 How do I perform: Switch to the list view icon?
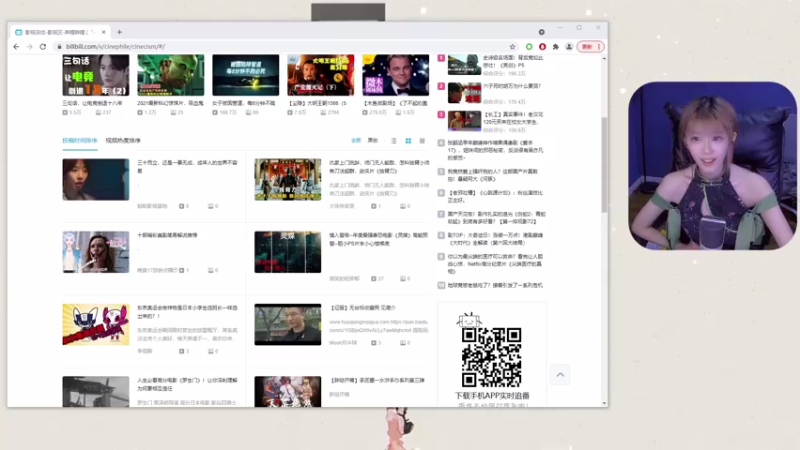coord(394,141)
